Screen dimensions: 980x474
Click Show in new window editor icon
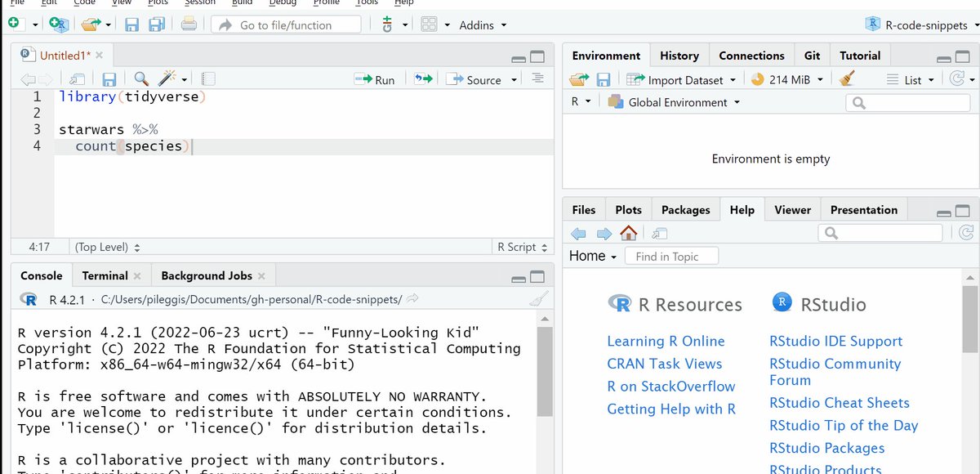click(x=77, y=79)
